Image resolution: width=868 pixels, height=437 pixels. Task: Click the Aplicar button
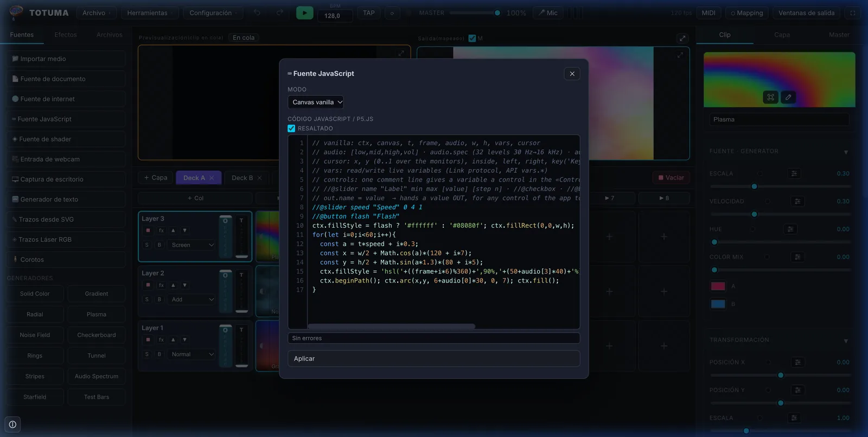pos(433,358)
